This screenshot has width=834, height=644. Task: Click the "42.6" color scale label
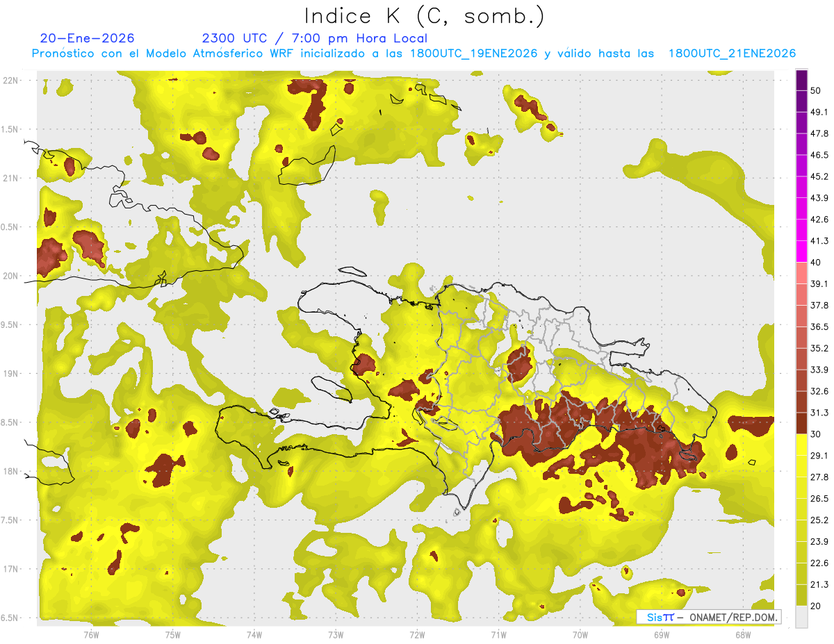819,220
